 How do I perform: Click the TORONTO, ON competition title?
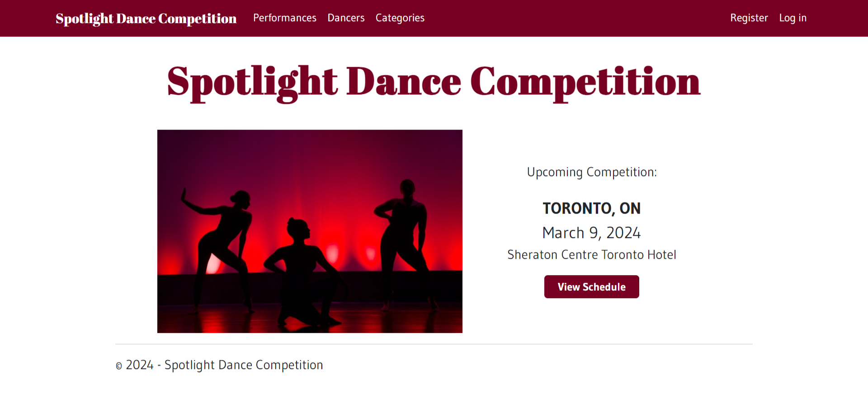(591, 208)
